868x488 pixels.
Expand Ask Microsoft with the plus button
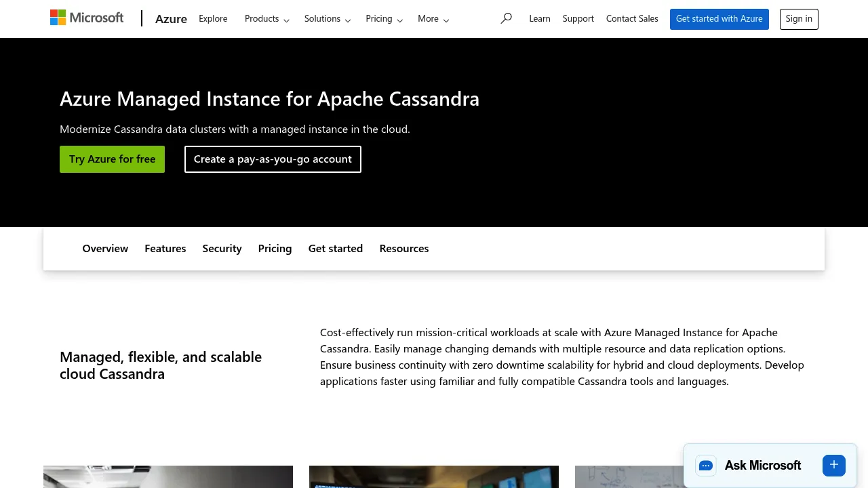tap(834, 465)
